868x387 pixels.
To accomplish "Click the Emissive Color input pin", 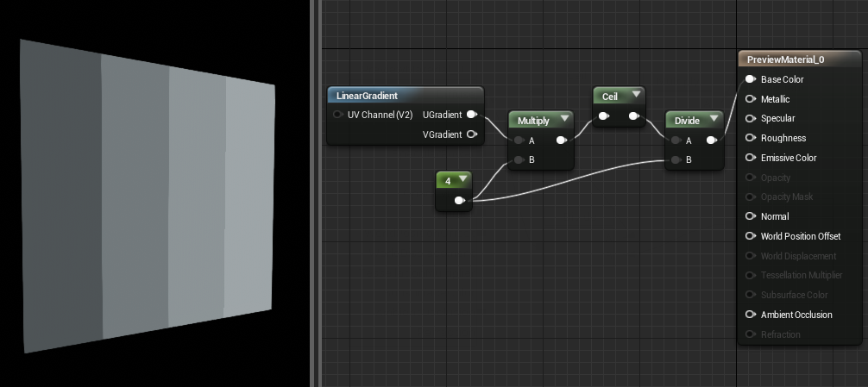I will (x=751, y=158).
